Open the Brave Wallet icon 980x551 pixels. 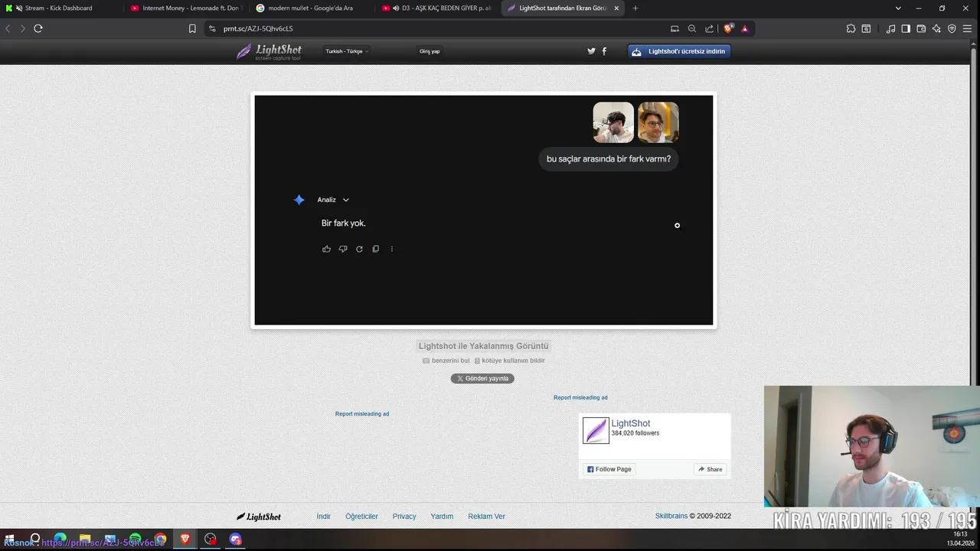pos(921,28)
